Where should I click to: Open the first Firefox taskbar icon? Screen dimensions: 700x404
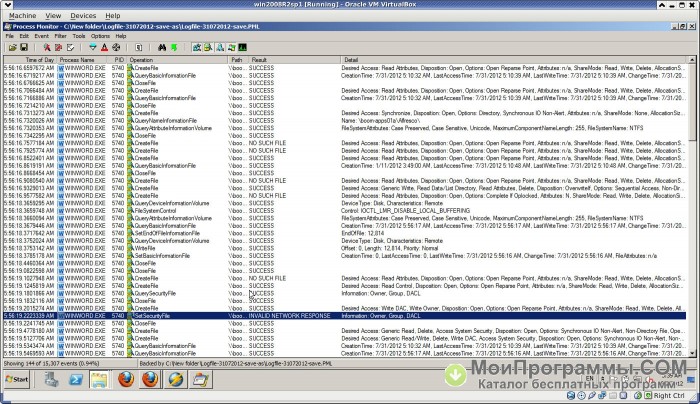[x=126, y=380]
